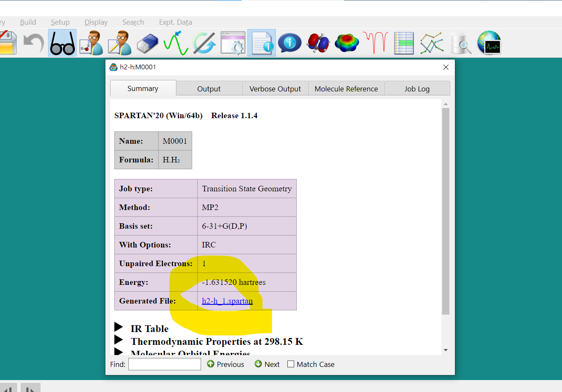Click the "Unpaired Electrons:" label cell

click(156, 264)
